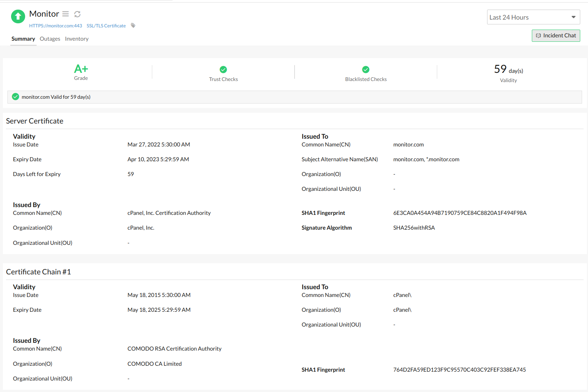This screenshot has width=588, height=392.
Task: Click the green up-status arrow icon
Action: [x=18, y=16]
